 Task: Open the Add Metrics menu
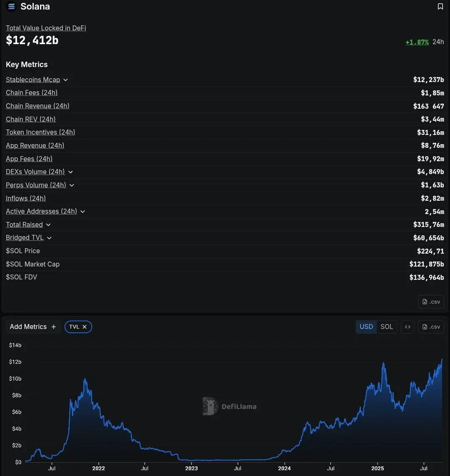point(33,326)
